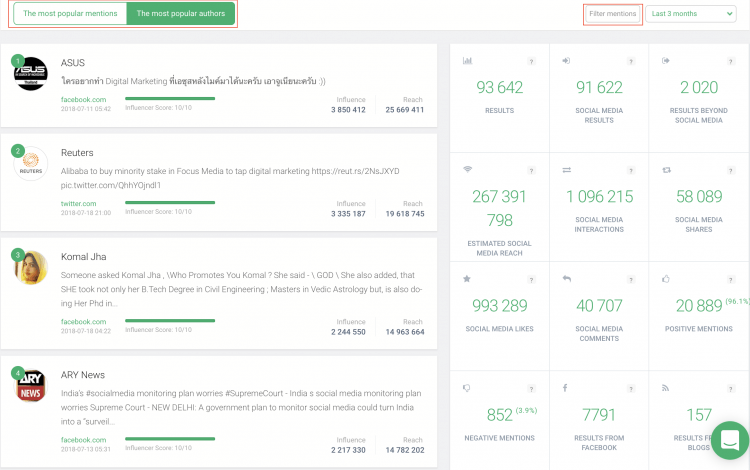Viewport: 750px width, 470px height.
Task: Click the Reuters author name
Action: (x=77, y=153)
